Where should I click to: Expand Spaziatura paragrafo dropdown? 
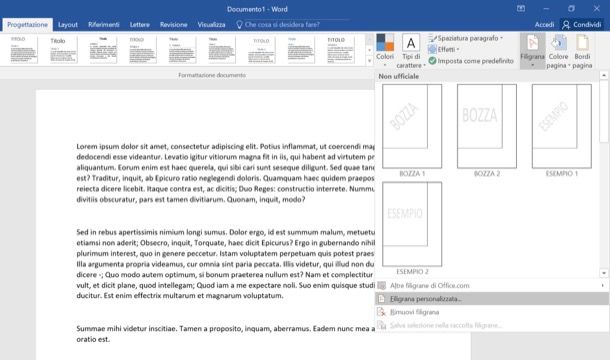pos(466,38)
